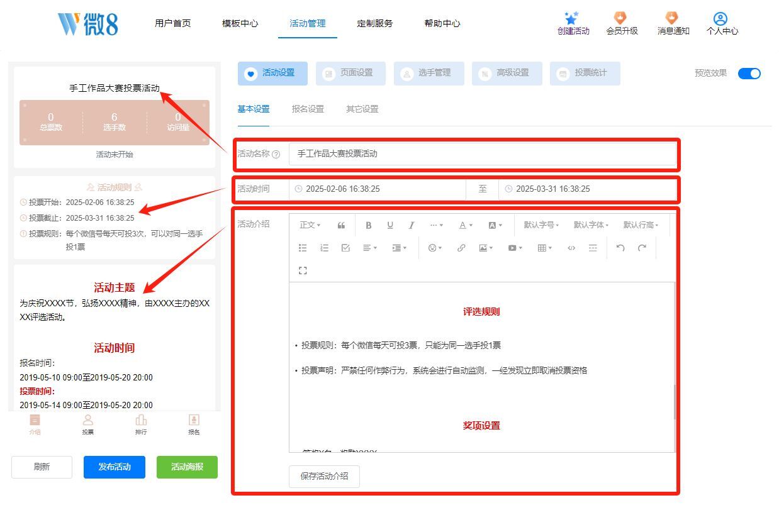Open the emoji picker dropdown

tap(435, 248)
